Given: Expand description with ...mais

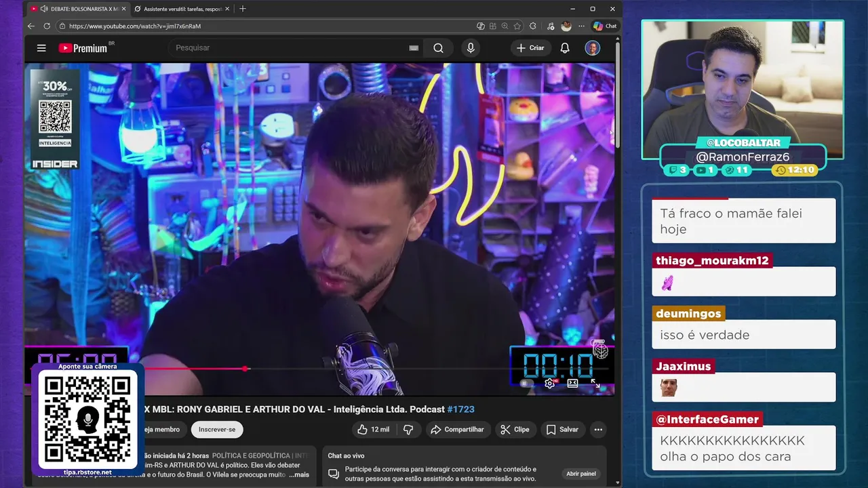Looking at the screenshot, I should pyautogui.click(x=298, y=474).
